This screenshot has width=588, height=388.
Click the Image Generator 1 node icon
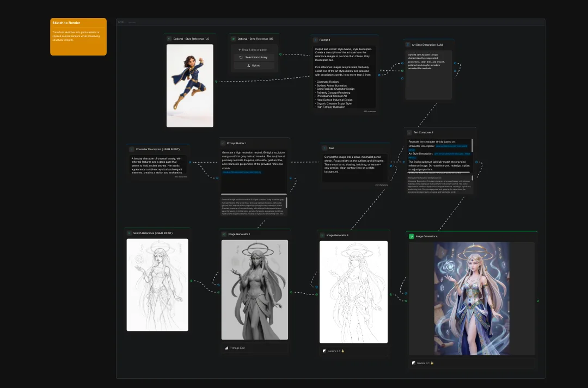tap(224, 235)
